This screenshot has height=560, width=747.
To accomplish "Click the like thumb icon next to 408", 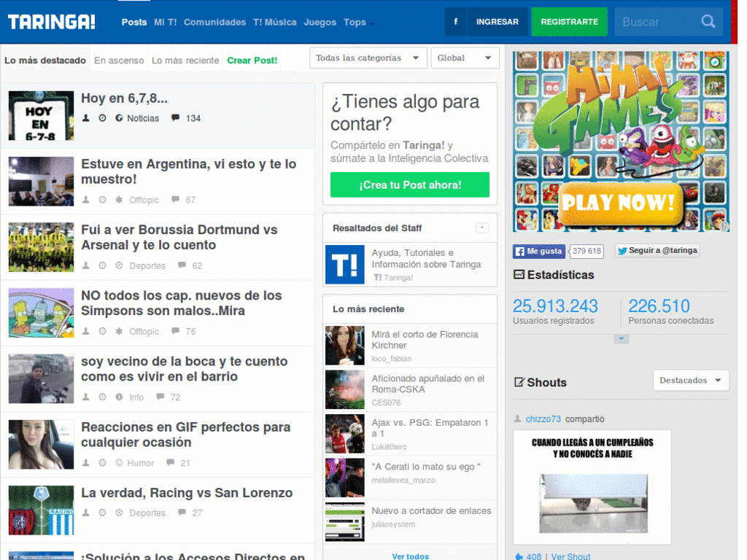I will [519, 556].
